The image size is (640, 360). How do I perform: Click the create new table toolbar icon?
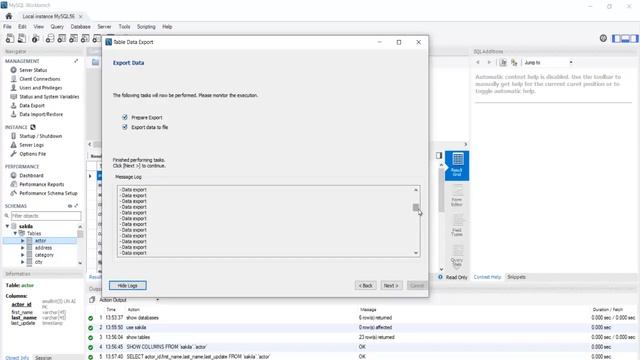62,39
